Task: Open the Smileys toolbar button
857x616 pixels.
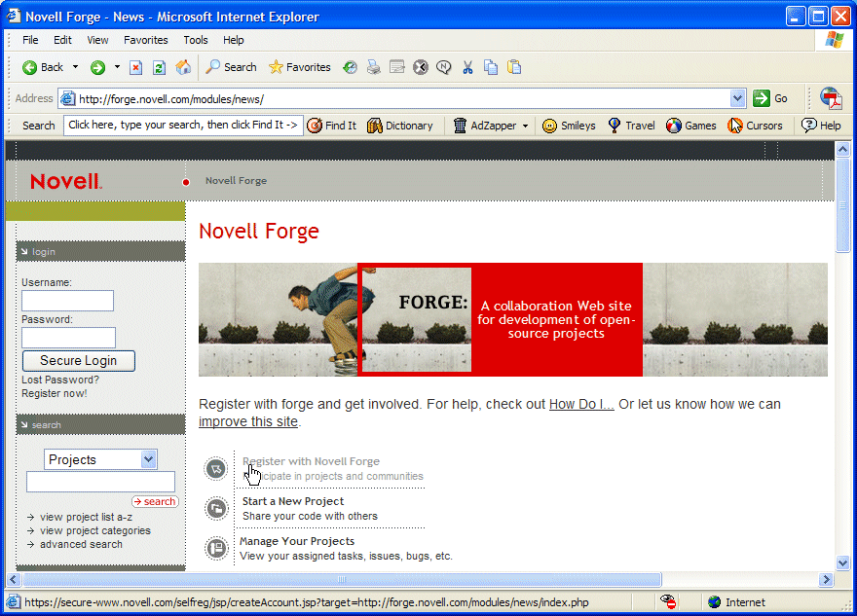Action: tap(569, 126)
